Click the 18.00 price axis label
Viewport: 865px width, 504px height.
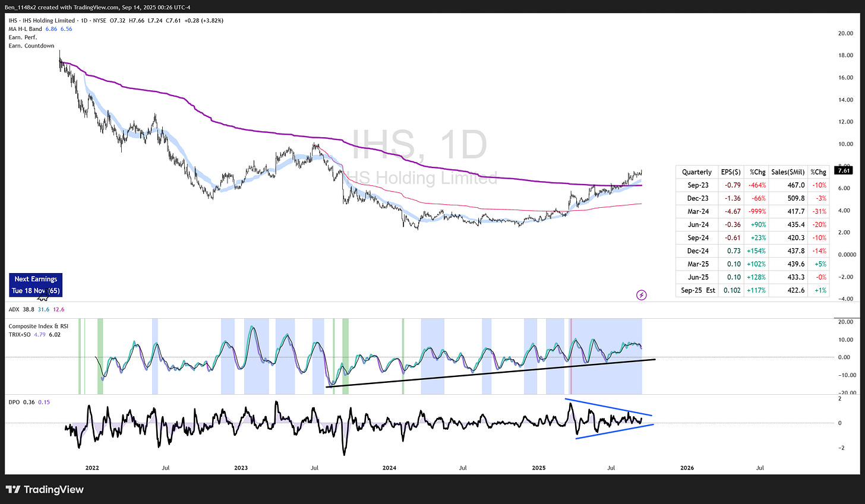(845, 56)
